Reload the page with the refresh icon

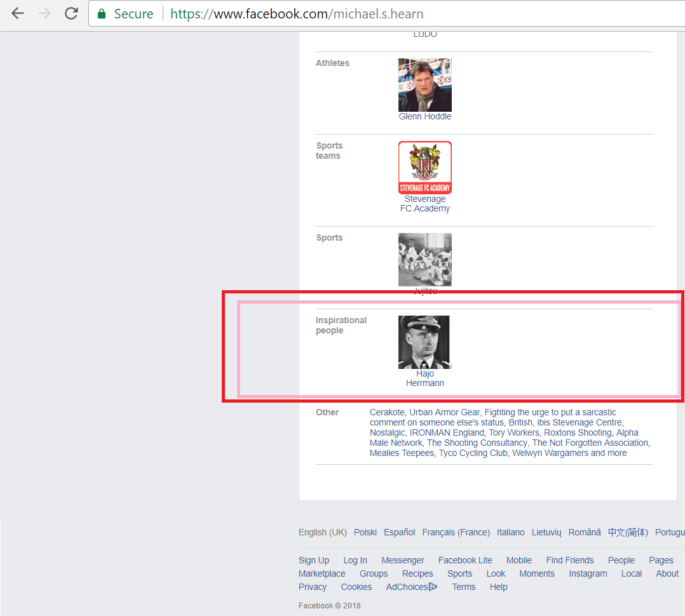[71, 13]
